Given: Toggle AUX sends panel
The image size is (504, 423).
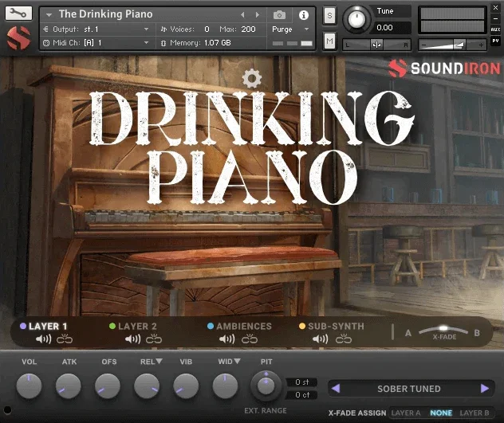Looking at the screenshot, I should [x=495, y=29].
